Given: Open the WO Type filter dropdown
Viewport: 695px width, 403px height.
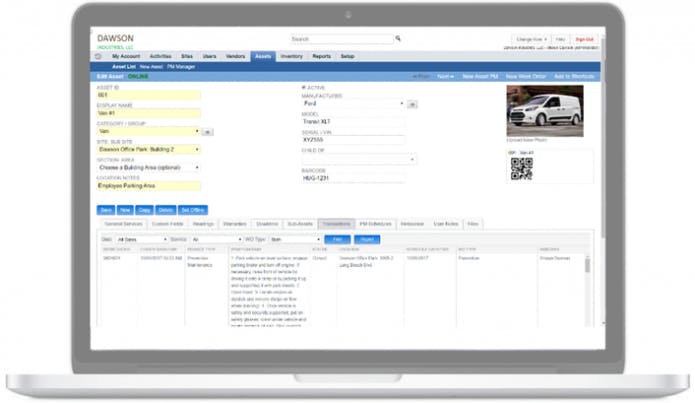Looking at the screenshot, I should 295,239.
